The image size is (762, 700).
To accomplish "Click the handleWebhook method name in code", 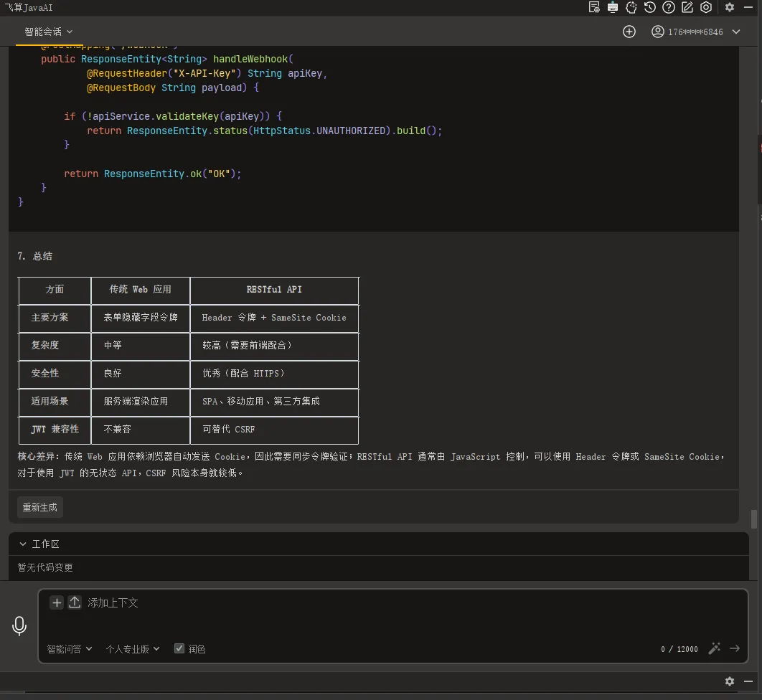I will (x=250, y=60).
